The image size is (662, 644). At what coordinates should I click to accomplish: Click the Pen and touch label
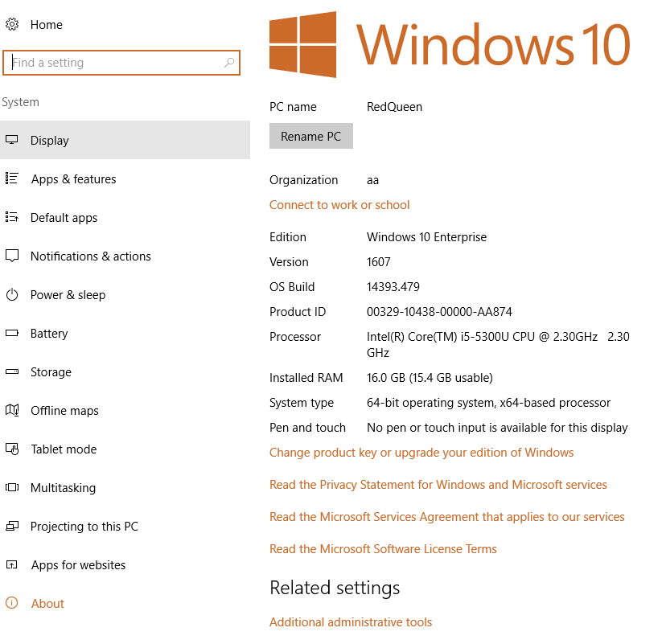[307, 428]
